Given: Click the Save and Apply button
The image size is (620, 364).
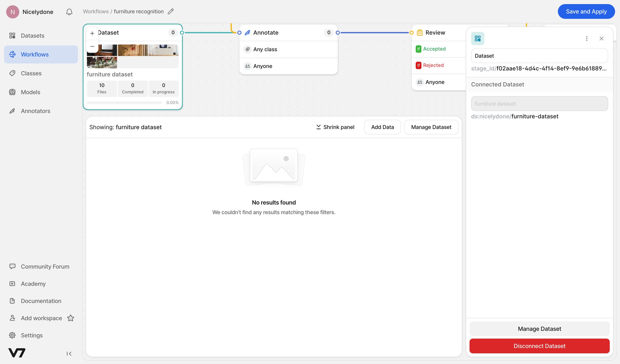Looking at the screenshot, I should [x=586, y=11].
